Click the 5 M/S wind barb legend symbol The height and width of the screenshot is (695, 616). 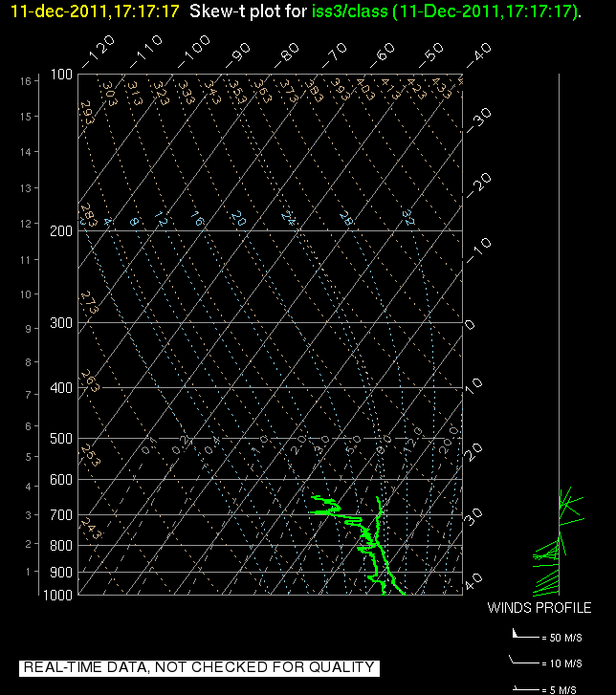coord(525,689)
